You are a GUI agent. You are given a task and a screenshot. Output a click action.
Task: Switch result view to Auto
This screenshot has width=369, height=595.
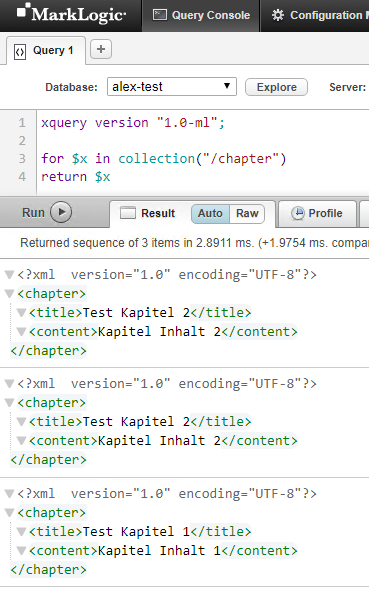click(x=210, y=214)
